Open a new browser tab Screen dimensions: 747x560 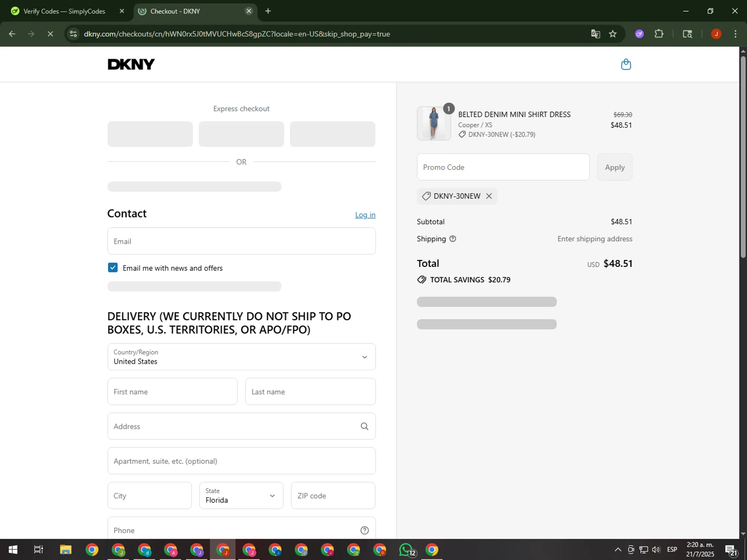(268, 11)
